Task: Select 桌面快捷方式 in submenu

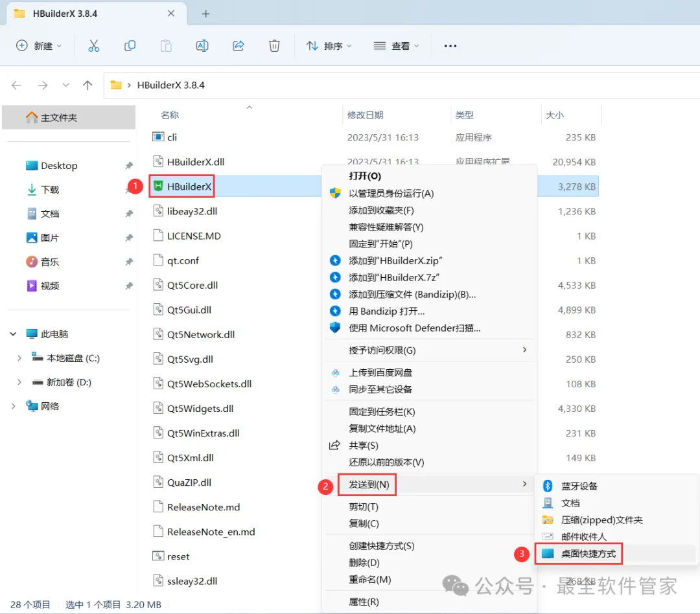Action: (616, 554)
